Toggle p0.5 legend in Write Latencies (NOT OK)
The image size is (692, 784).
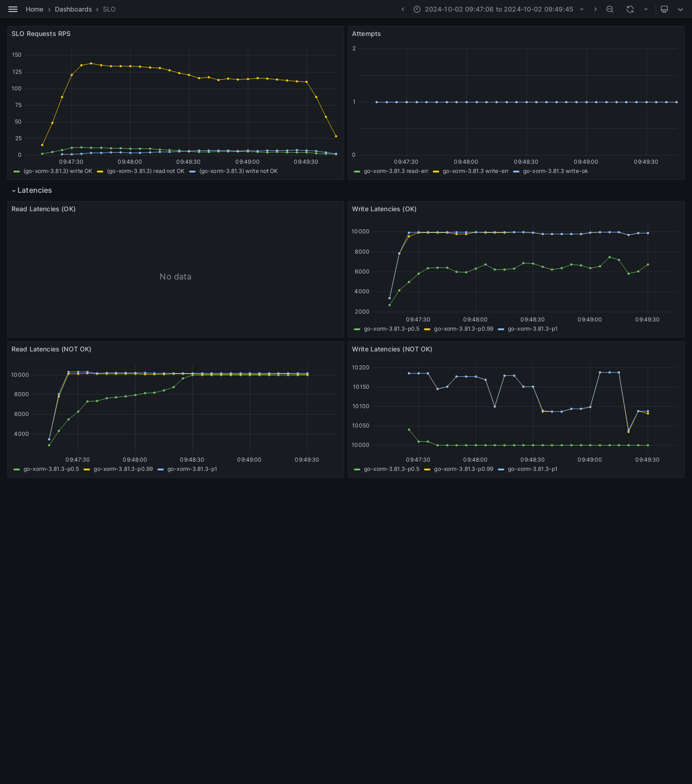click(392, 469)
